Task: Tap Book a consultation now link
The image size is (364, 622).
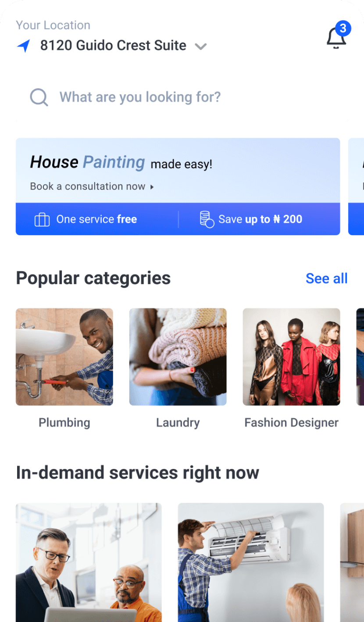Action: point(88,186)
